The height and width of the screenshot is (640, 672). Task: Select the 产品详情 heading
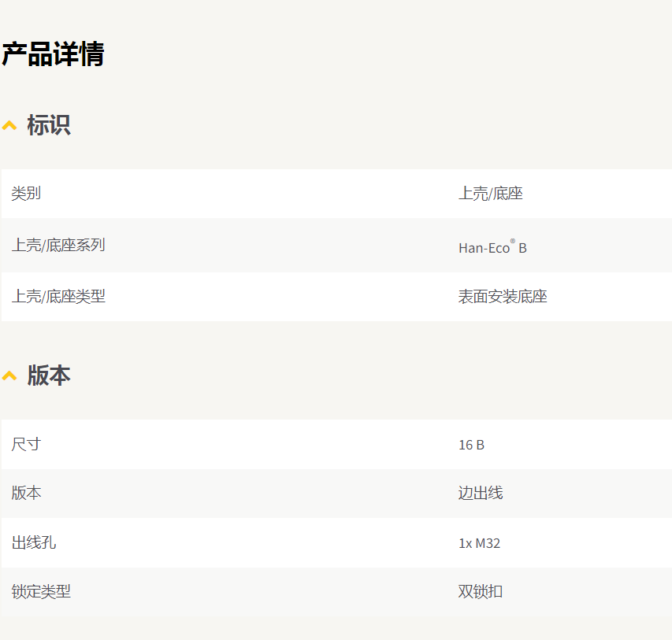point(53,54)
